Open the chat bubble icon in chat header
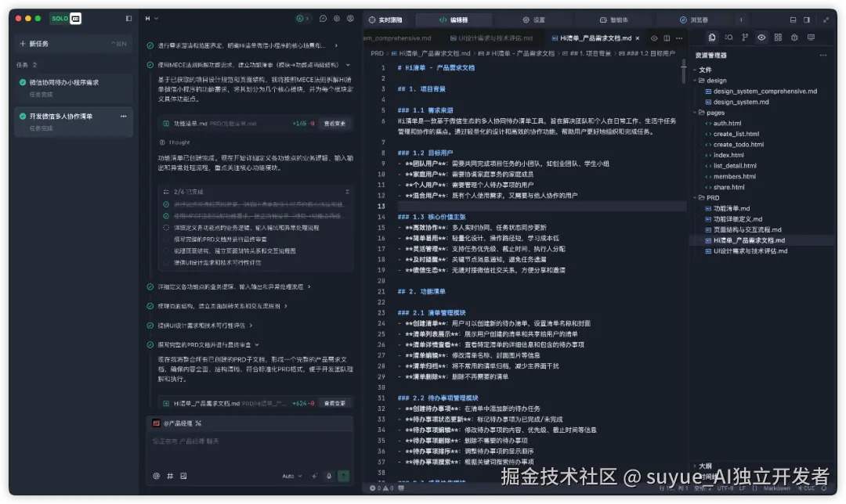Viewport: 846px width, 504px height. (x=323, y=18)
